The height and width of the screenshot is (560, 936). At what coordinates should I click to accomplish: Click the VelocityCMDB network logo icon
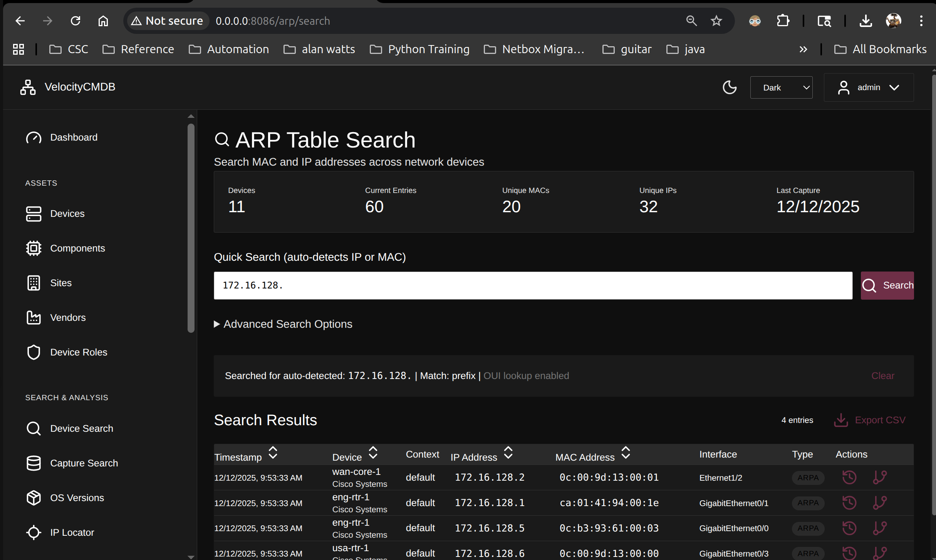click(x=28, y=87)
